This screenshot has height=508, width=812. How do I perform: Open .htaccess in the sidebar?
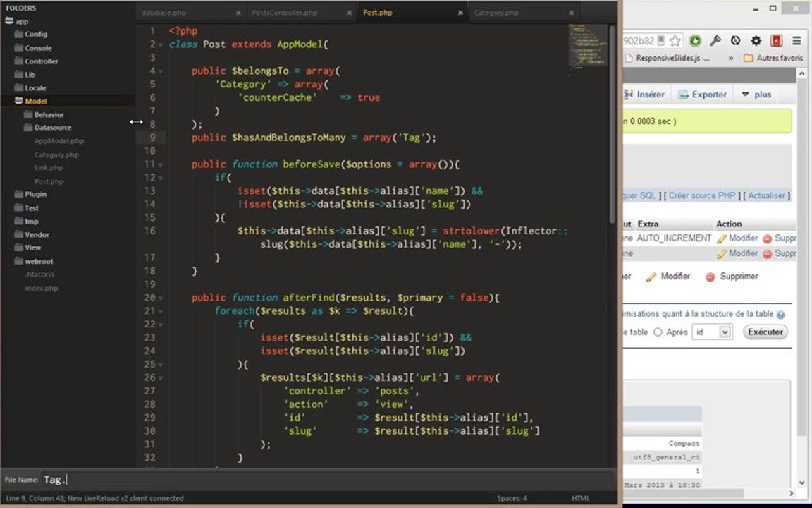point(40,274)
